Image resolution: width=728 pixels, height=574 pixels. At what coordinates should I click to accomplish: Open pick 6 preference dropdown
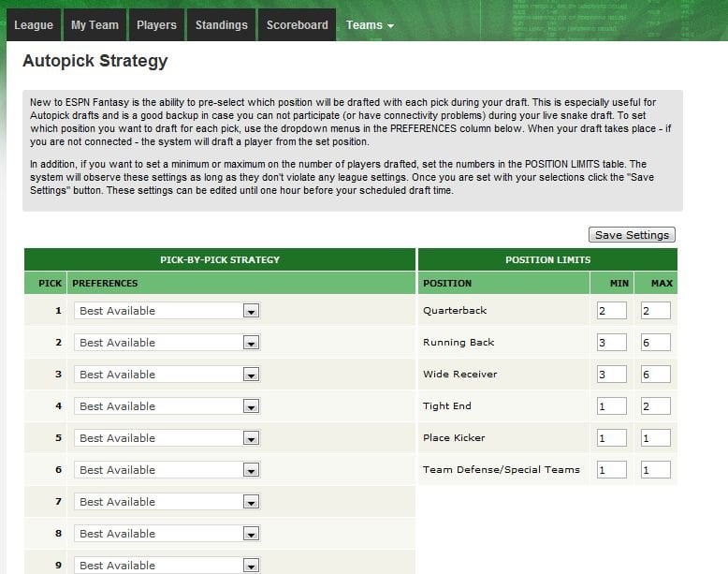(x=167, y=470)
